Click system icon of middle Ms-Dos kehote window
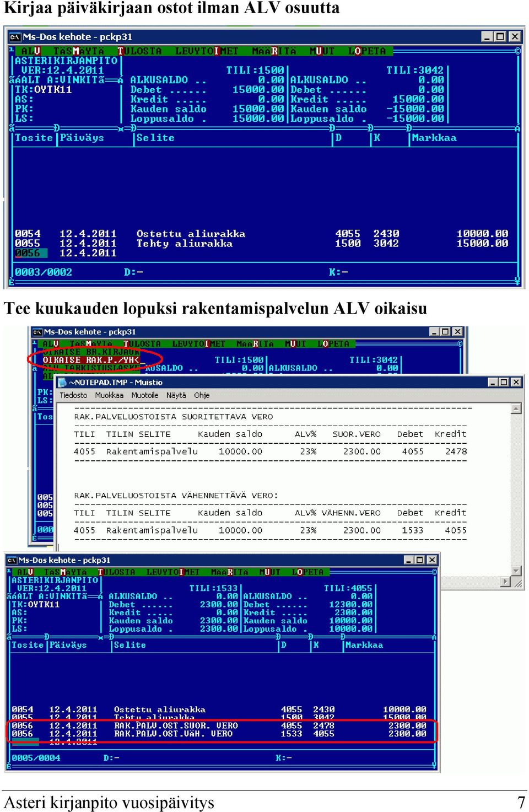The height and width of the screenshot is (812, 529). click(x=37, y=332)
